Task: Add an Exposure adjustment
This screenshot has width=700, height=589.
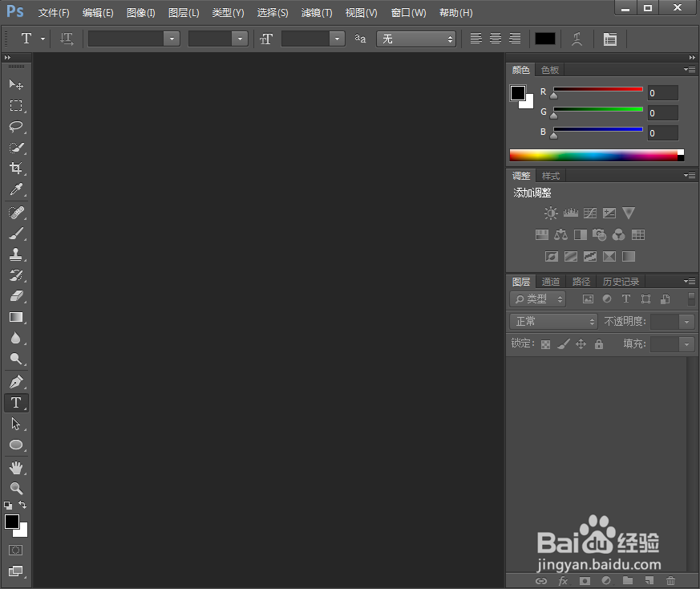Action: pos(609,213)
